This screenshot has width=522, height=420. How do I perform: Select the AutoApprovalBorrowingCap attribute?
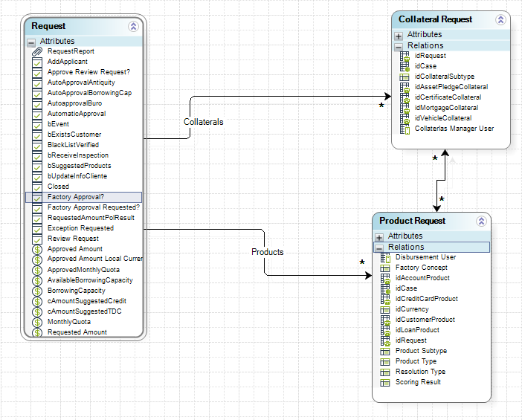[x=89, y=93]
